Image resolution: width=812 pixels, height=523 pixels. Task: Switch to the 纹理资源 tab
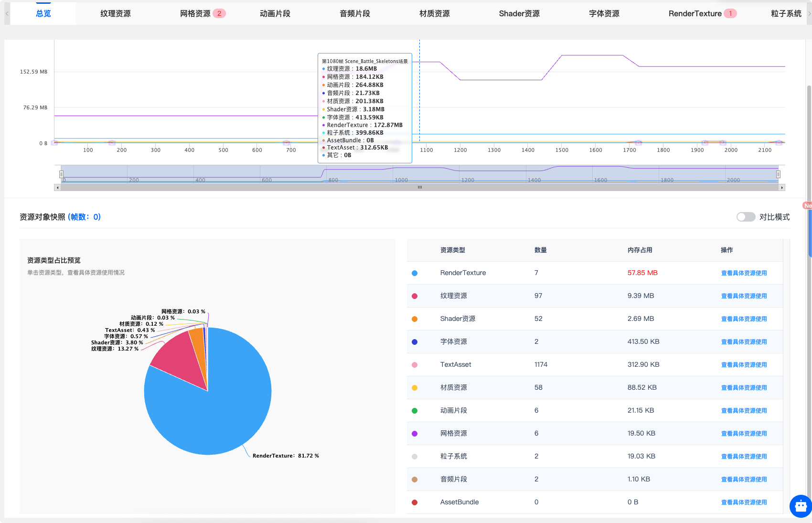115,13
